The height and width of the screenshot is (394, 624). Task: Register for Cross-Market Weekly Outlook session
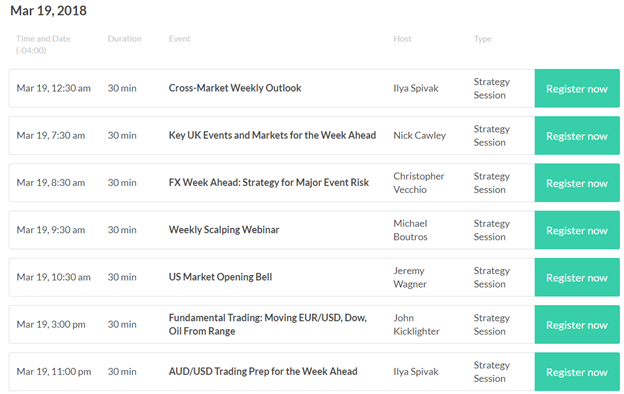click(577, 88)
